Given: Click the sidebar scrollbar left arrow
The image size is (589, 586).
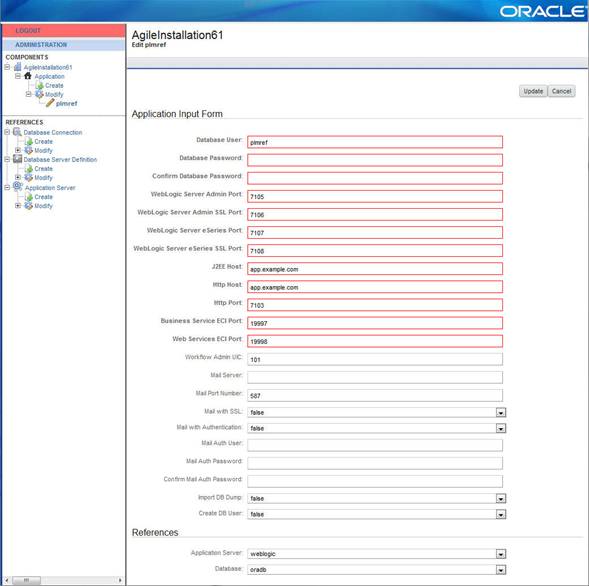Looking at the screenshot, I should click(x=7, y=580).
